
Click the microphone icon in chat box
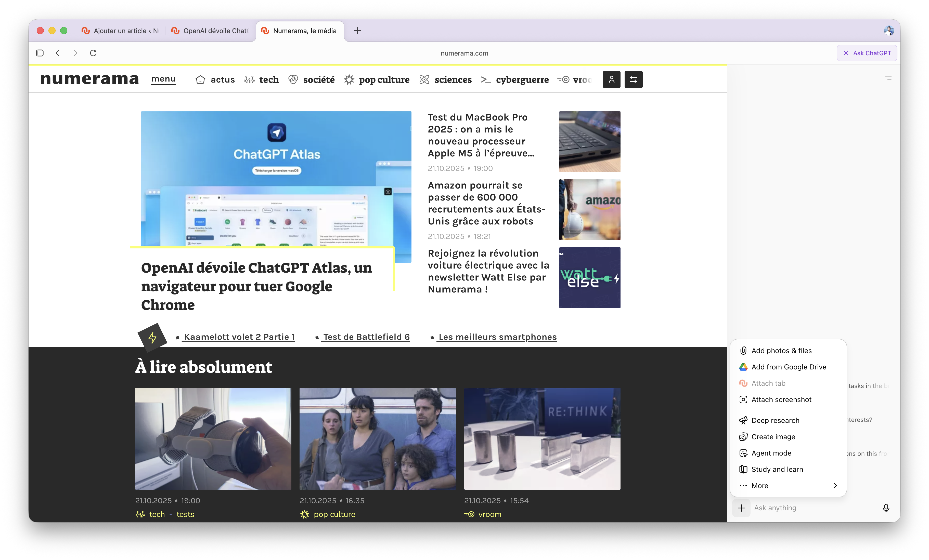[886, 508]
